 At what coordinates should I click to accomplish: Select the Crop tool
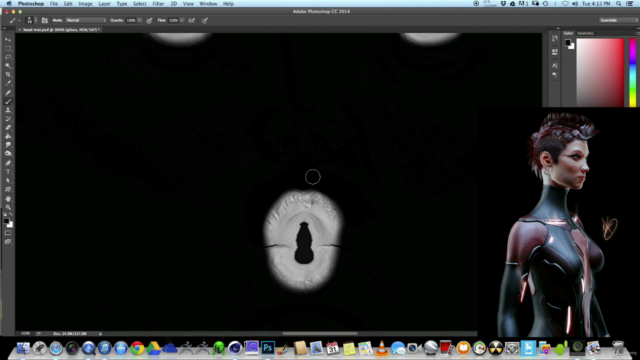[x=8, y=75]
